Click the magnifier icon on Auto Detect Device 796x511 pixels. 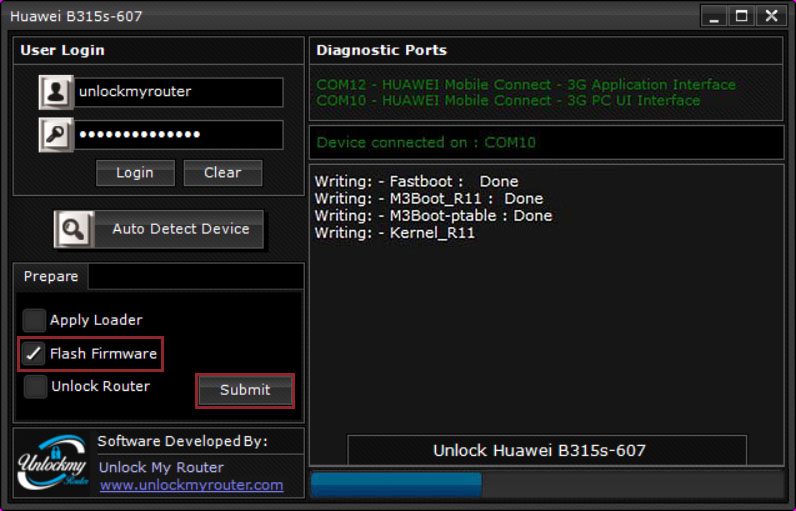pos(74,229)
